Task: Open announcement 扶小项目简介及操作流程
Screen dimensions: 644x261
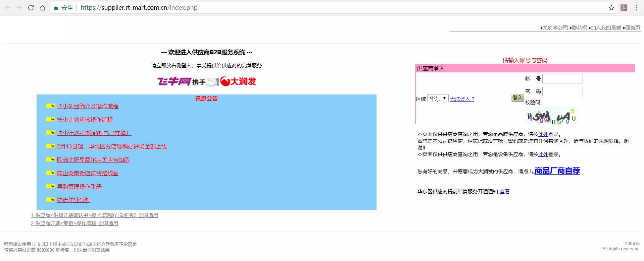Action: pyautogui.click(x=88, y=106)
